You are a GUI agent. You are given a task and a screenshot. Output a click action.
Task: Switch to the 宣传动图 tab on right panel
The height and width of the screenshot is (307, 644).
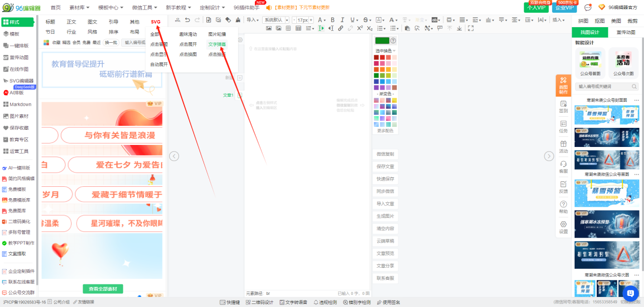pos(625,32)
